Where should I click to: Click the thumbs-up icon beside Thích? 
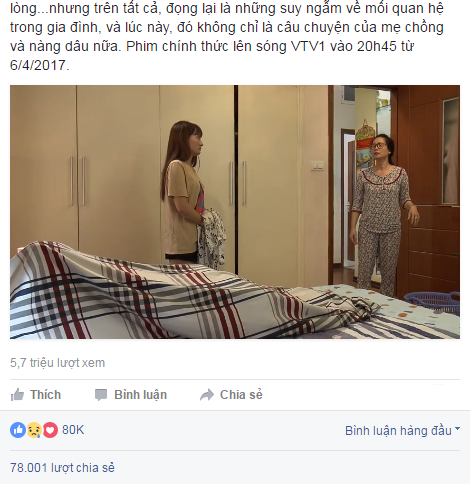point(17,395)
